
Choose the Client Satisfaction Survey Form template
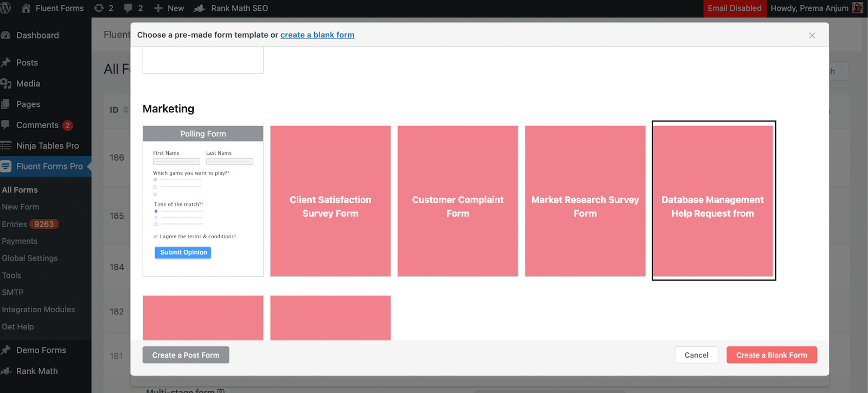click(x=330, y=201)
